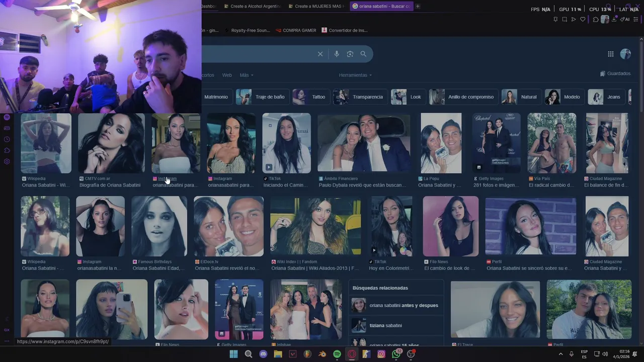Take a snapshot with the toolbar capture icon

point(565,19)
